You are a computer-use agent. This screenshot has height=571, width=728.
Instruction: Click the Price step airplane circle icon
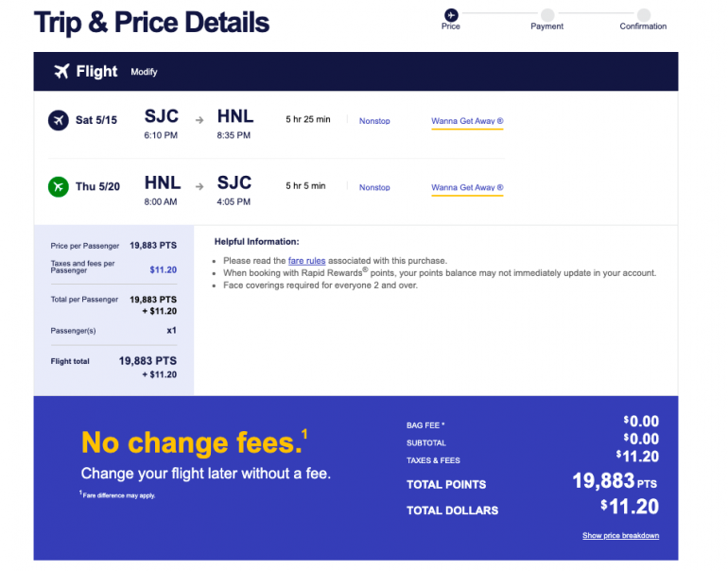(x=451, y=14)
